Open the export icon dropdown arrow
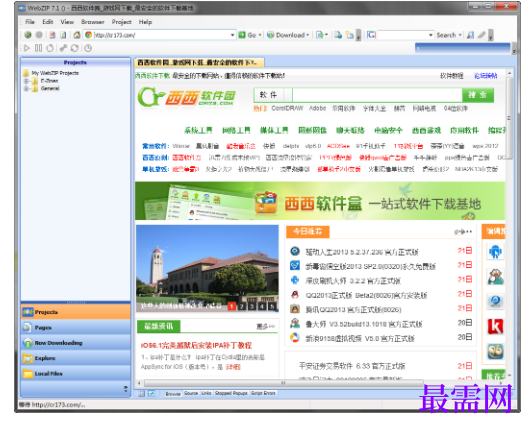This screenshot has width=531, height=430. [326, 35]
